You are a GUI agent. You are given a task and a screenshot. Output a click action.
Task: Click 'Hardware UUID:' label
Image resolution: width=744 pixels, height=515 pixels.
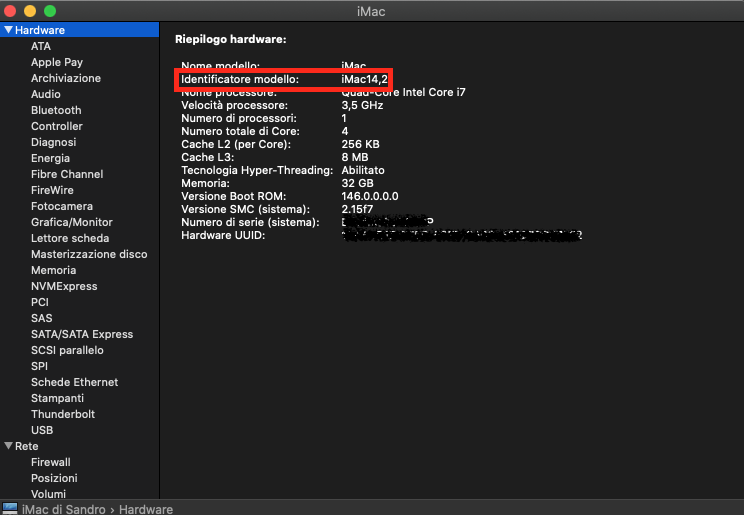pos(223,235)
